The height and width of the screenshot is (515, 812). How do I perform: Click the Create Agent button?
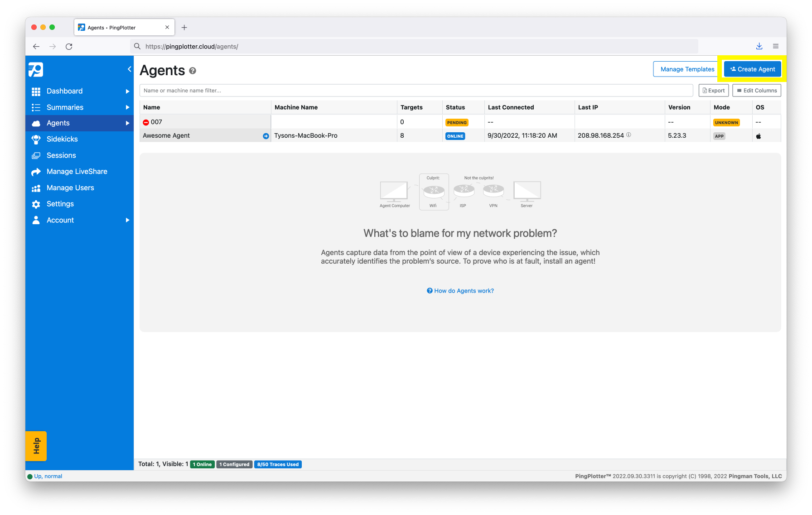click(752, 69)
